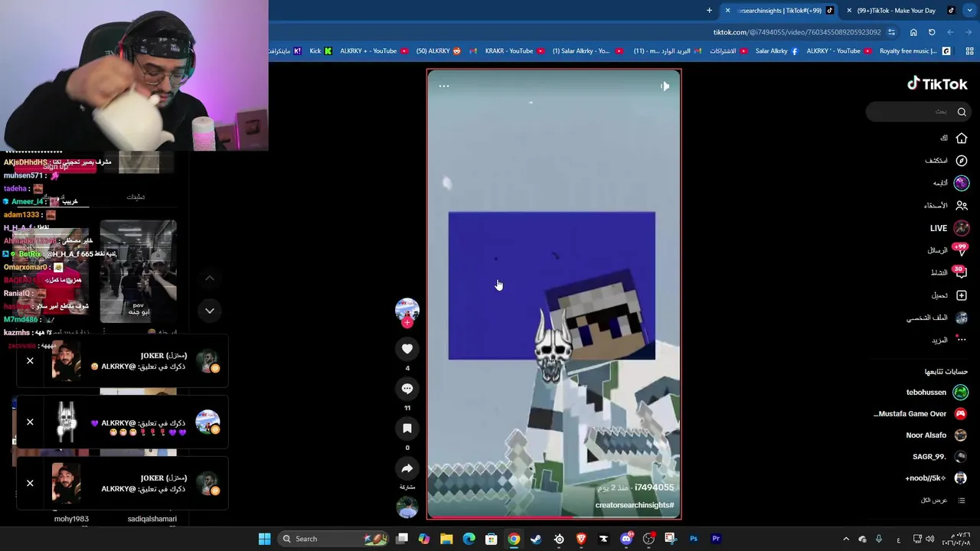This screenshot has width=980, height=551.
Task: Open the SAGR_99. followed account
Action: [939, 457]
